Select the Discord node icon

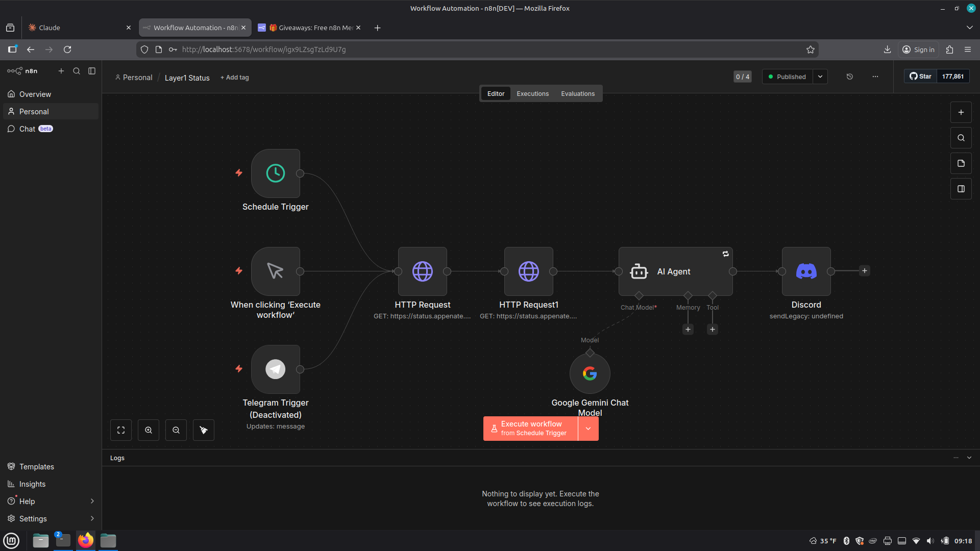coord(806,271)
